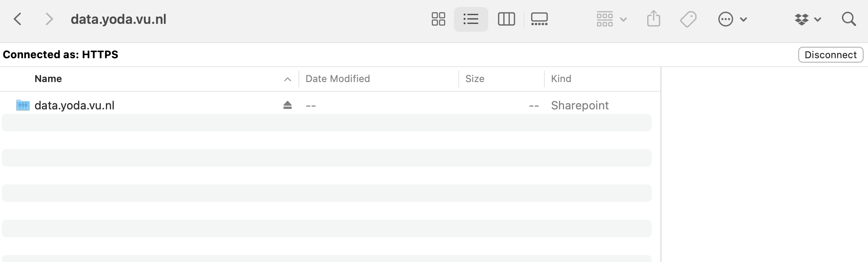Open the group-by options dropdown
The width and height of the screenshot is (868, 262).
tap(611, 19)
